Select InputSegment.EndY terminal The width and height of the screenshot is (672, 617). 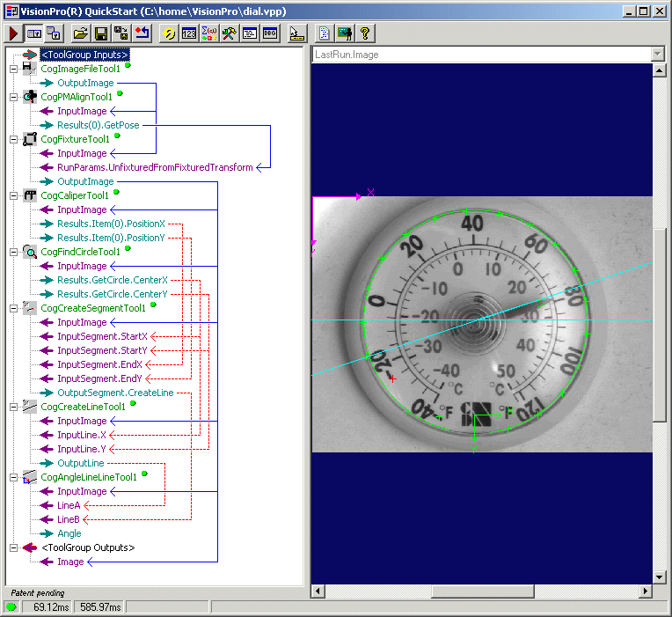(99, 378)
